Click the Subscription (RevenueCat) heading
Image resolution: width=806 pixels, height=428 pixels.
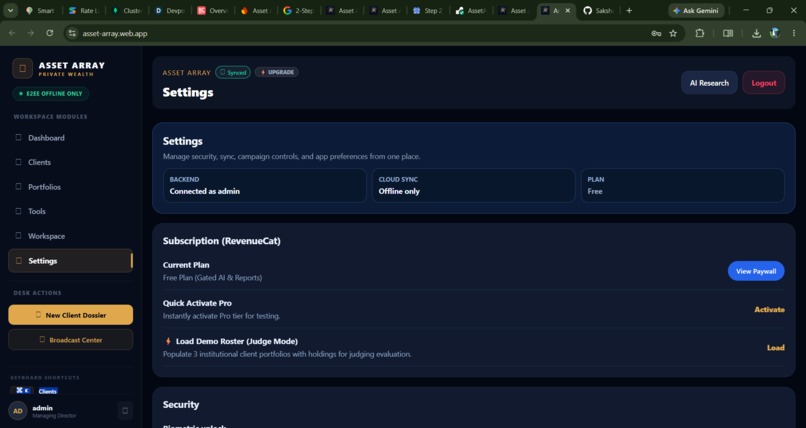tap(222, 240)
